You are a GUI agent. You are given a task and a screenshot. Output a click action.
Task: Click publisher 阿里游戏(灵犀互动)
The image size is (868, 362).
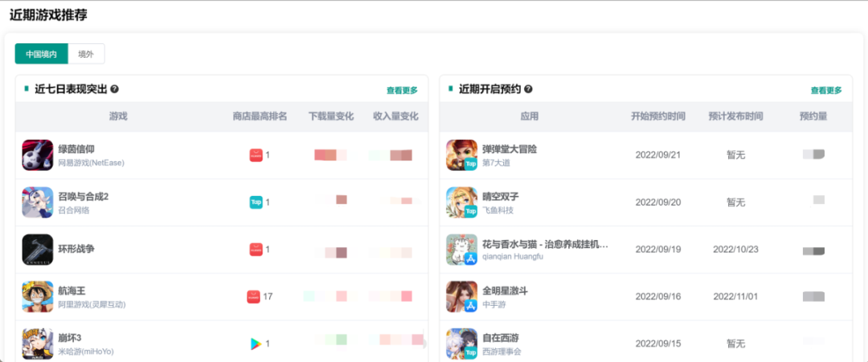click(92, 304)
